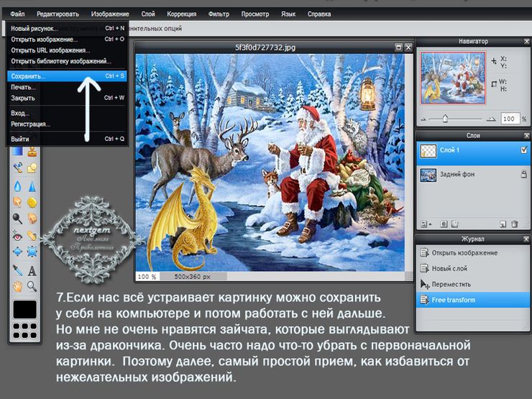Open the Язык menu
Image resolution: width=532 pixels, height=399 pixels.
pyautogui.click(x=288, y=14)
